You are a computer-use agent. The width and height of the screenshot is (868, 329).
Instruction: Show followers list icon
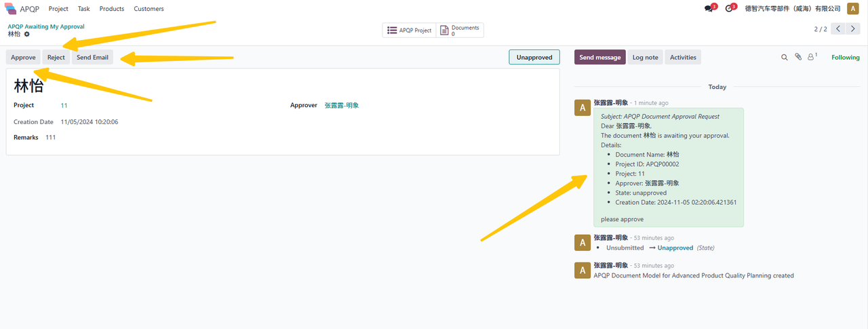811,58
